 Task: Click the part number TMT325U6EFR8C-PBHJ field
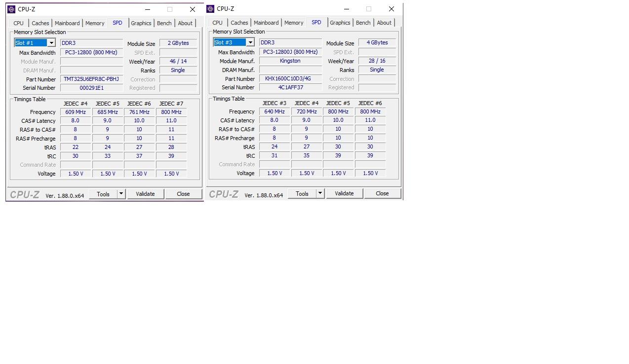[x=91, y=79]
